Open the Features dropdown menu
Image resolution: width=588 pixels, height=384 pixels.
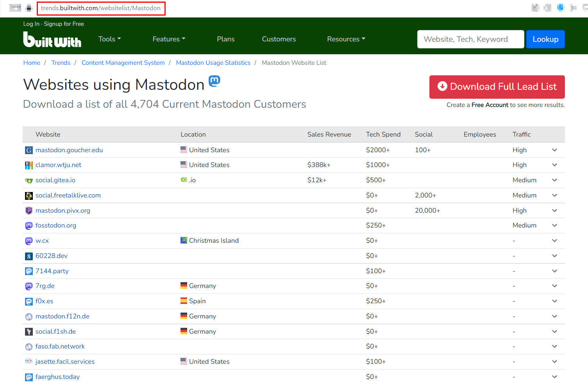click(x=169, y=39)
